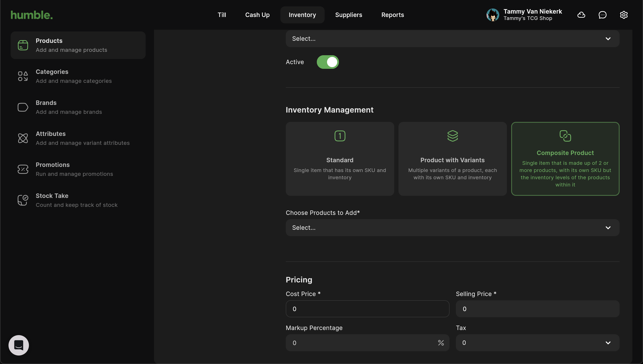Open the Tax dropdown
The image size is (643, 364).
pyautogui.click(x=537, y=343)
